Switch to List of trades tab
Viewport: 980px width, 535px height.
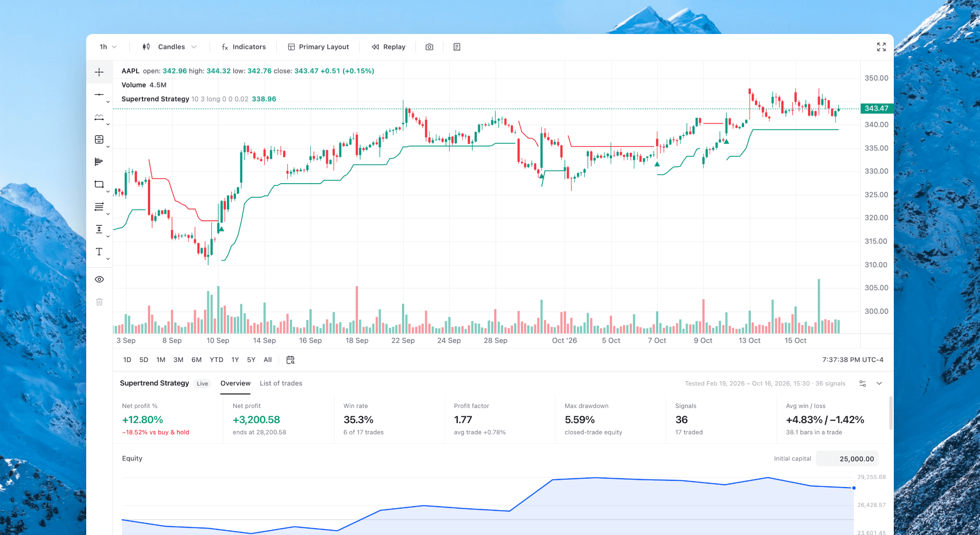pyautogui.click(x=281, y=383)
